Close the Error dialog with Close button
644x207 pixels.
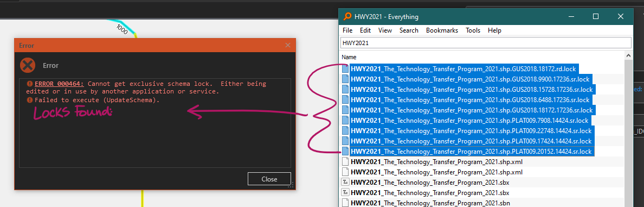(x=269, y=179)
